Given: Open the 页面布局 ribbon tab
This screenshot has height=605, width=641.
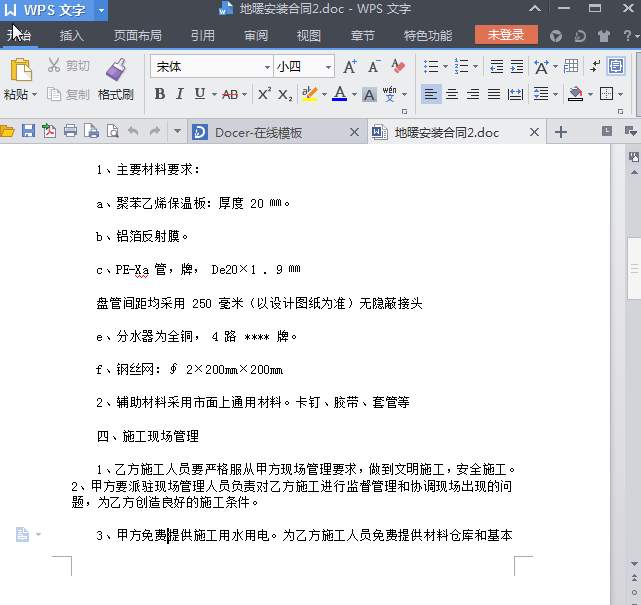Looking at the screenshot, I should click(138, 36).
